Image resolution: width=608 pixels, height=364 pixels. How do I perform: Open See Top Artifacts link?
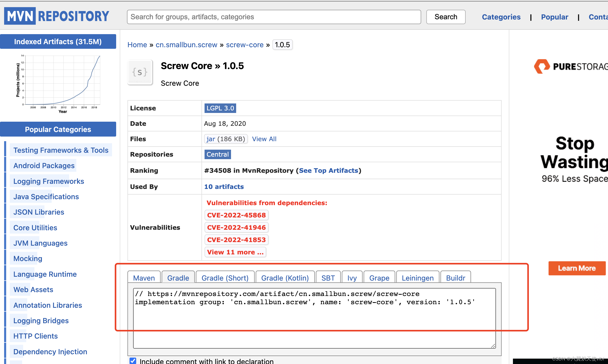tap(328, 170)
